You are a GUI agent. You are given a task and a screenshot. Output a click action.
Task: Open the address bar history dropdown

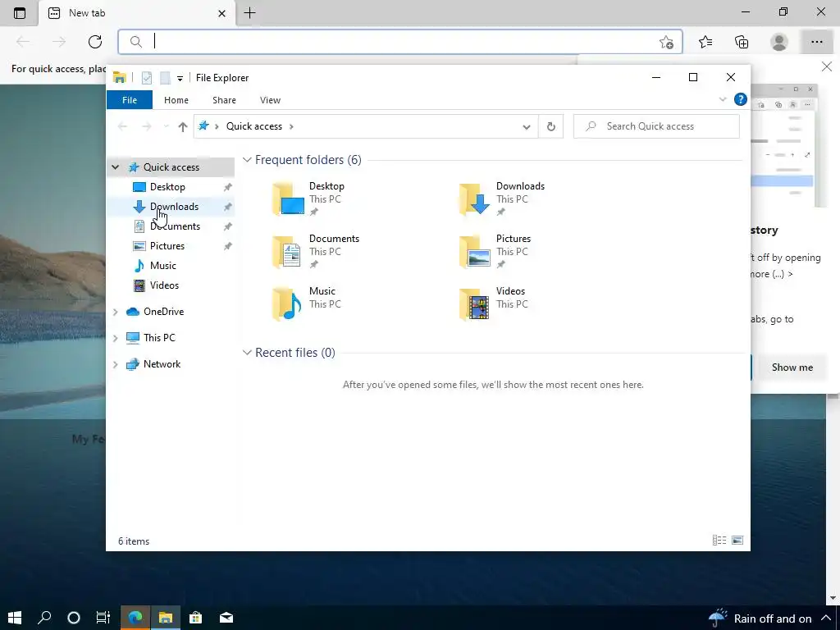[x=527, y=127]
